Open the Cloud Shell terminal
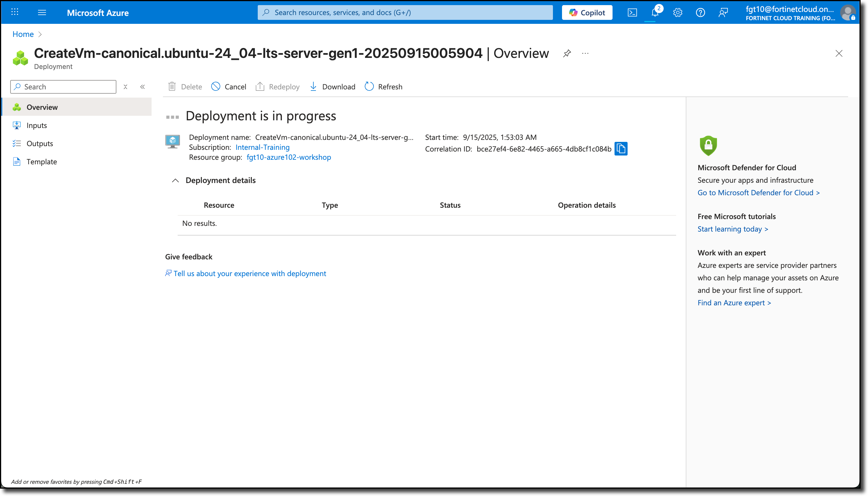Screen dimensions: 868x496 pyautogui.click(x=632, y=12)
